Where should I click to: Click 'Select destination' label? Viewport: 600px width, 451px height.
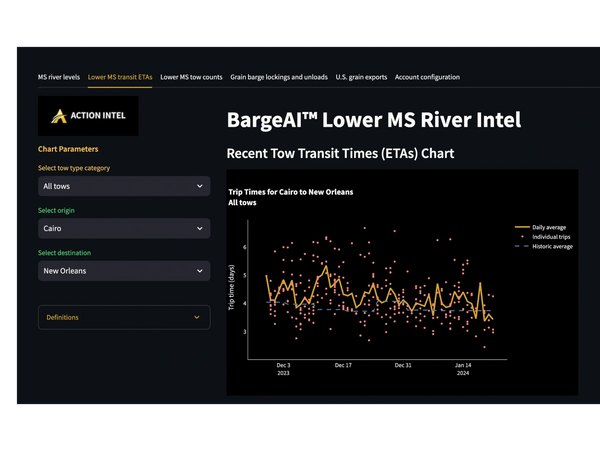pyautogui.click(x=64, y=253)
